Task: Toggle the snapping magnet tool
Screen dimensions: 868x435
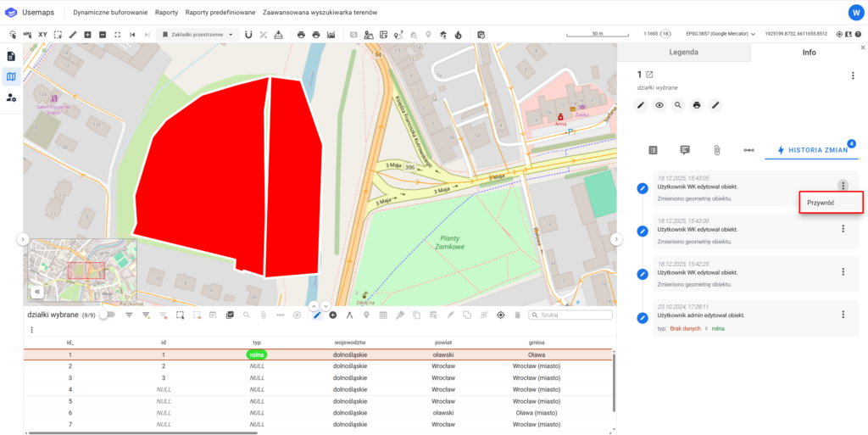Action: click(248, 35)
